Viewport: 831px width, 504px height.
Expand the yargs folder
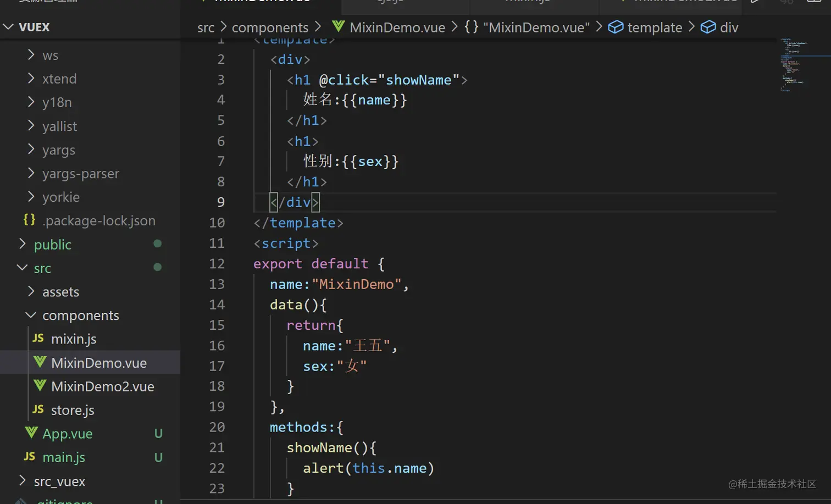pyautogui.click(x=31, y=149)
